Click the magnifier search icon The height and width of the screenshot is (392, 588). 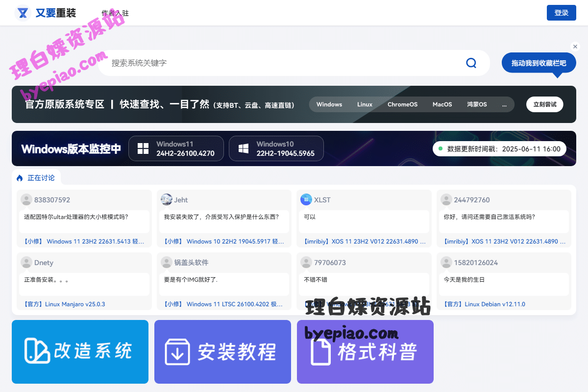click(x=471, y=63)
